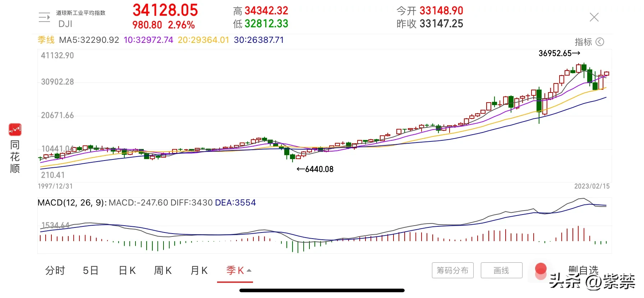Switch to the 5日 tab

[91, 270]
